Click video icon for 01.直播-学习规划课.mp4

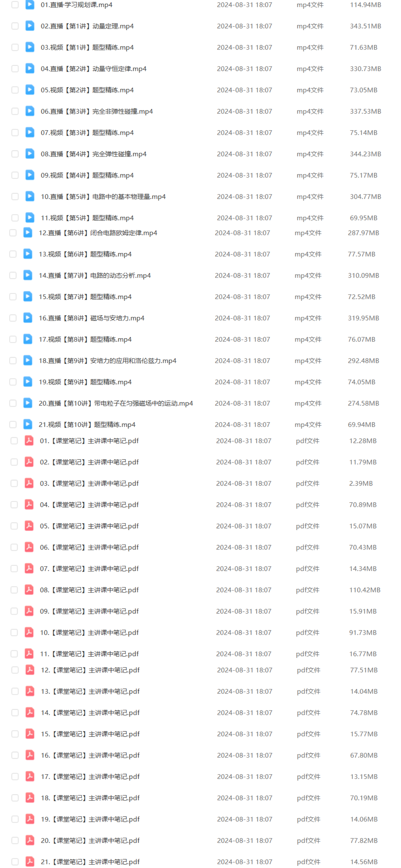30,5
